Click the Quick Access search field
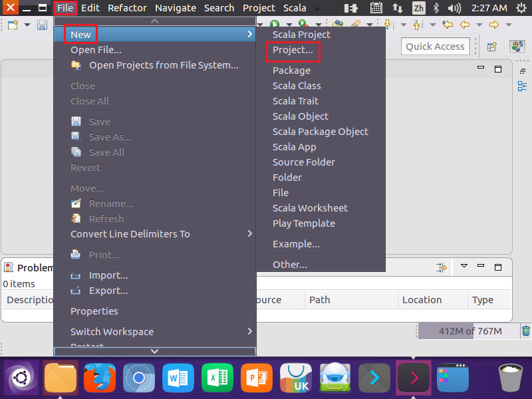 (436, 47)
